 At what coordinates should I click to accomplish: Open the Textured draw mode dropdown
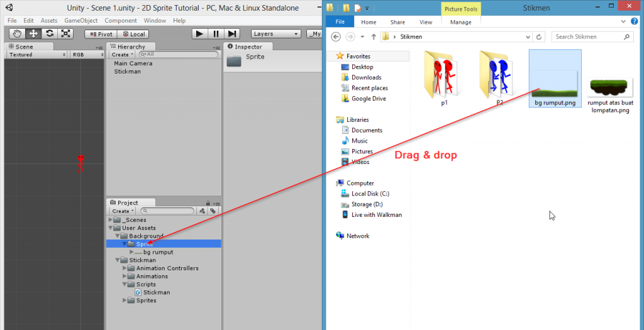click(36, 55)
